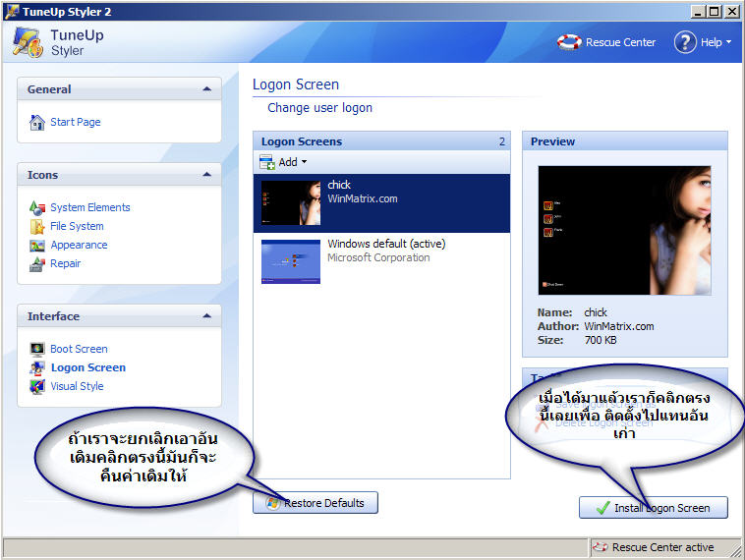Open Visual Style settings
745x560 pixels.
coord(77,386)
